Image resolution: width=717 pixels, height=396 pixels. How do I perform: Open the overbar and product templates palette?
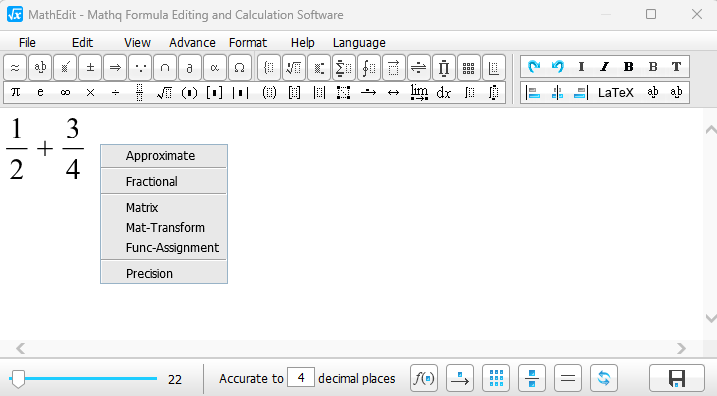click(444, 68)
